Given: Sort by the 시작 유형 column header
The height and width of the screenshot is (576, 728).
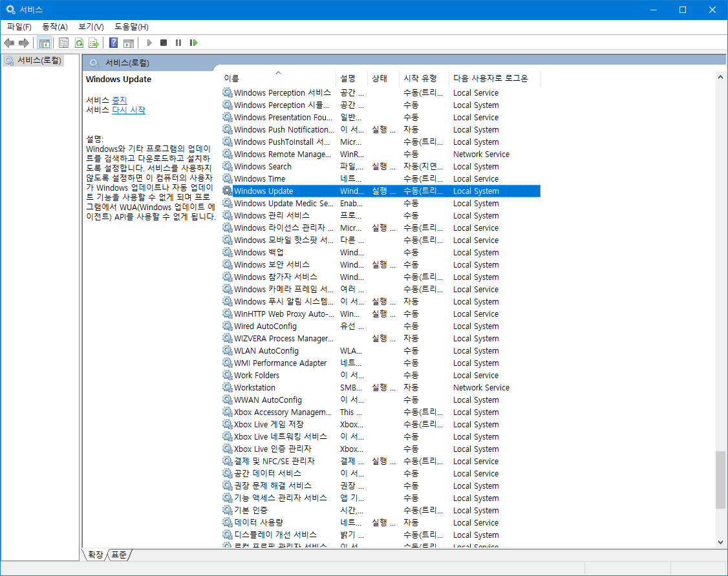Looking at the screenshot, I should point(423,78).
